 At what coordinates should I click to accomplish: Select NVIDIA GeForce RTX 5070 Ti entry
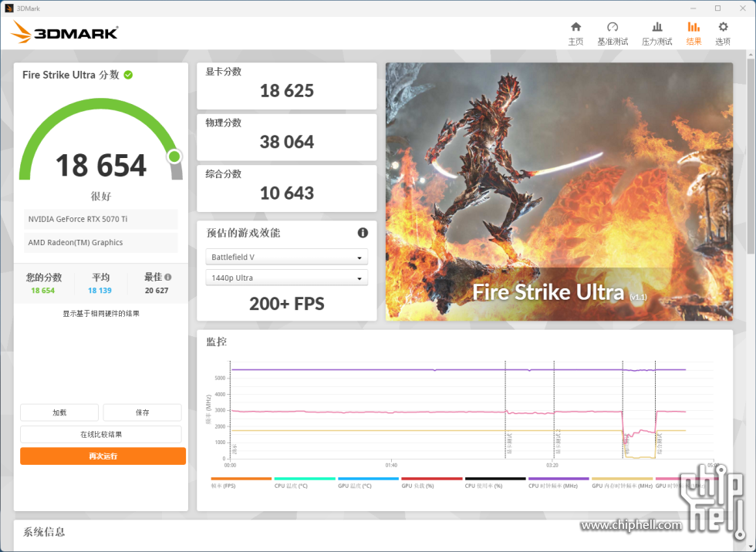(x=101, y=219)
